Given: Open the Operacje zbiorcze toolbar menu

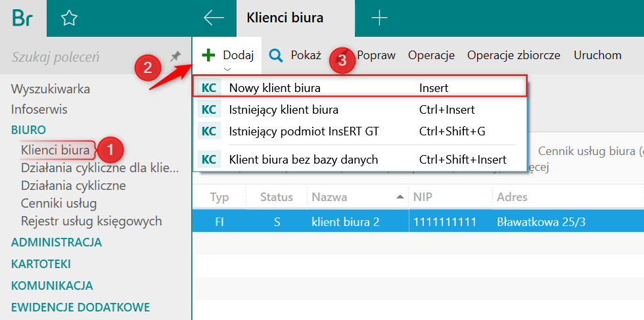Looking at the screenshot, I should point(514,55).
